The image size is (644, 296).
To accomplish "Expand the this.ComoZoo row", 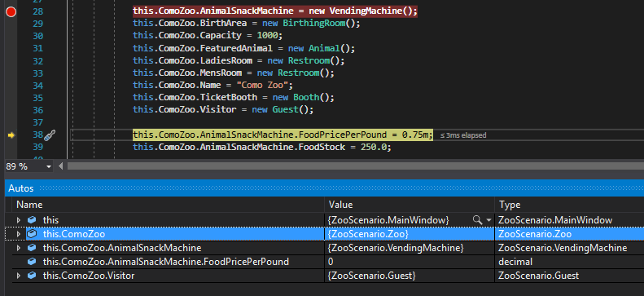I will (19, 234).
